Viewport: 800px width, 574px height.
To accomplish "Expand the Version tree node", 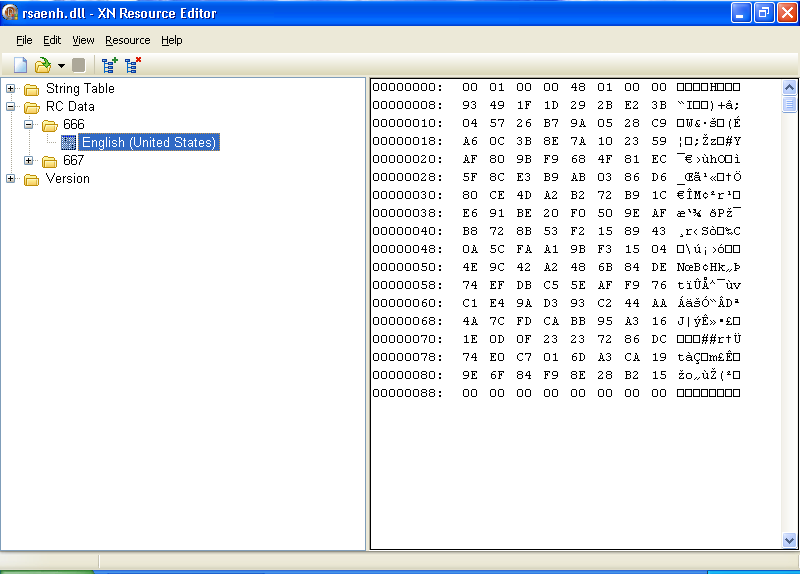I will [x=11, y=179].
